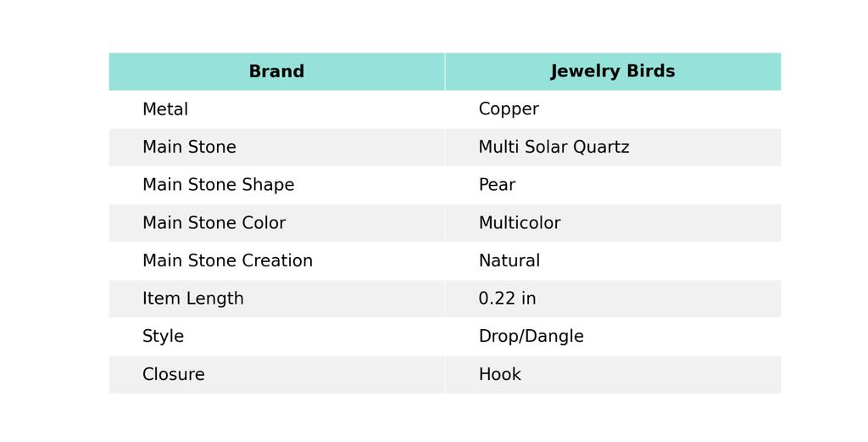Click the divider between the header cells

(x=445, y=72)
